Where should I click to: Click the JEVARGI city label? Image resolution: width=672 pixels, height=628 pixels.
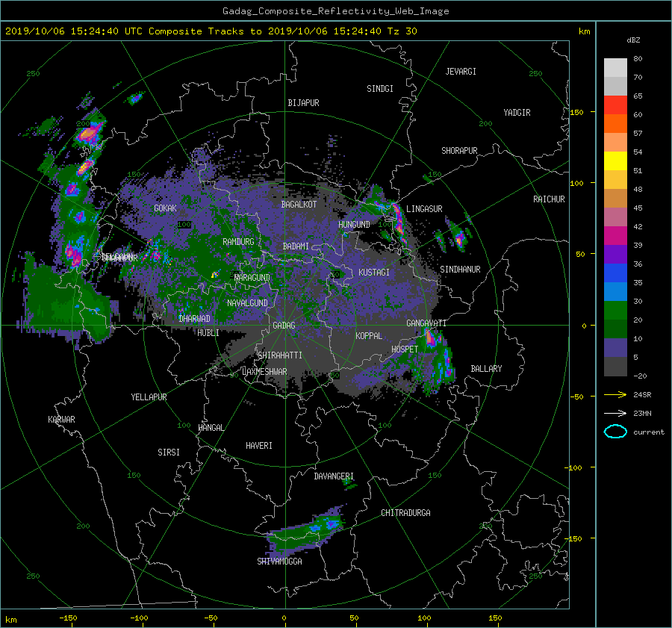coord(461,72)
